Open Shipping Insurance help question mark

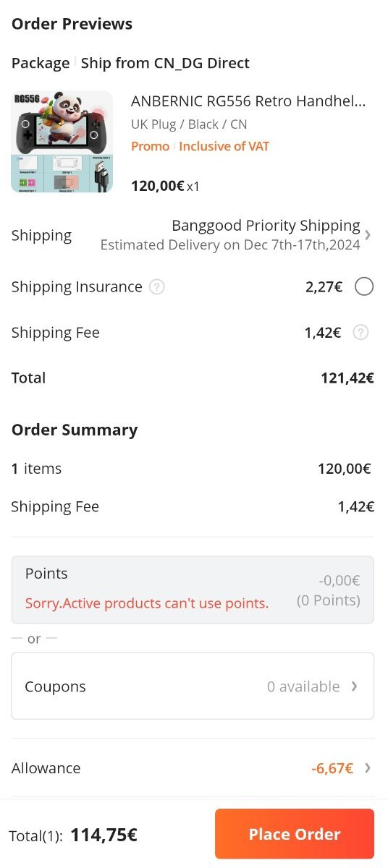(156, 287)
